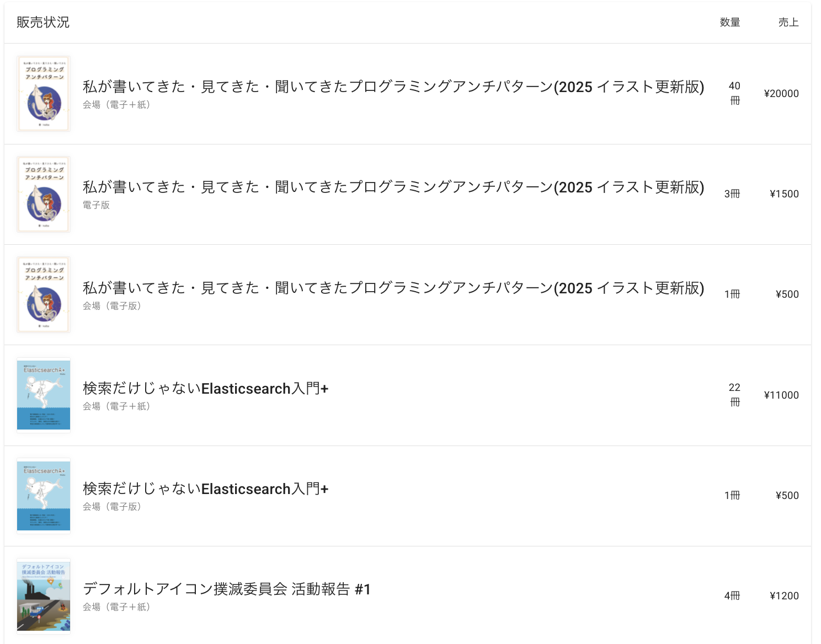Select the ¥1200 sales amount
821x644 pixels.
(783, 596)
